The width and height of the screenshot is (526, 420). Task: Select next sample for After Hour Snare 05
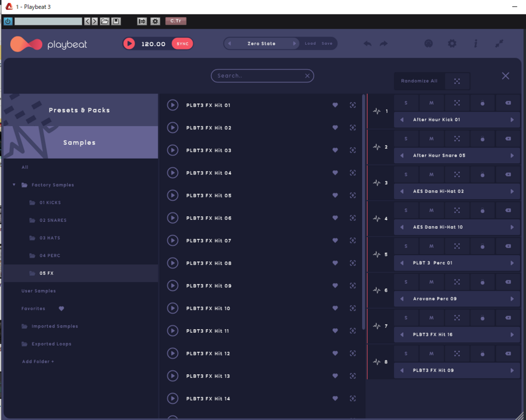[x=512, y=156]
